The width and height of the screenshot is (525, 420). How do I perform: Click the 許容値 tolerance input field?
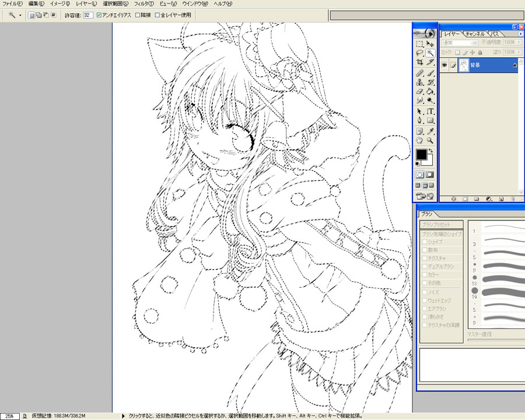point(88,15)
